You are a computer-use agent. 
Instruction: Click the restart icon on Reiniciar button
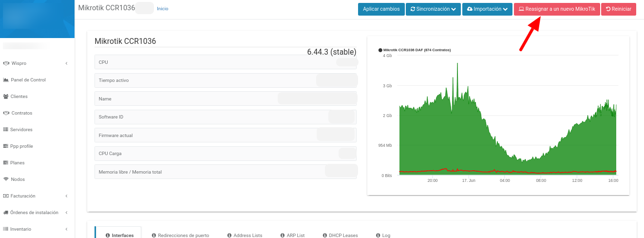608,9
